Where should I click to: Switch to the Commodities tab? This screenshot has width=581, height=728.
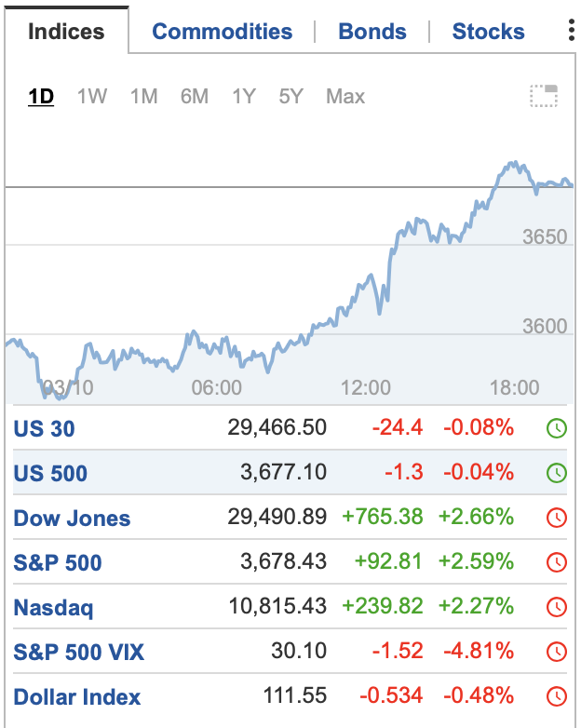(222, 32)
